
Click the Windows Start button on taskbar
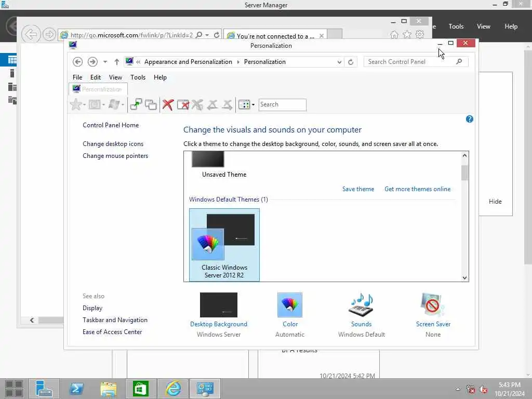click(14, 389)
